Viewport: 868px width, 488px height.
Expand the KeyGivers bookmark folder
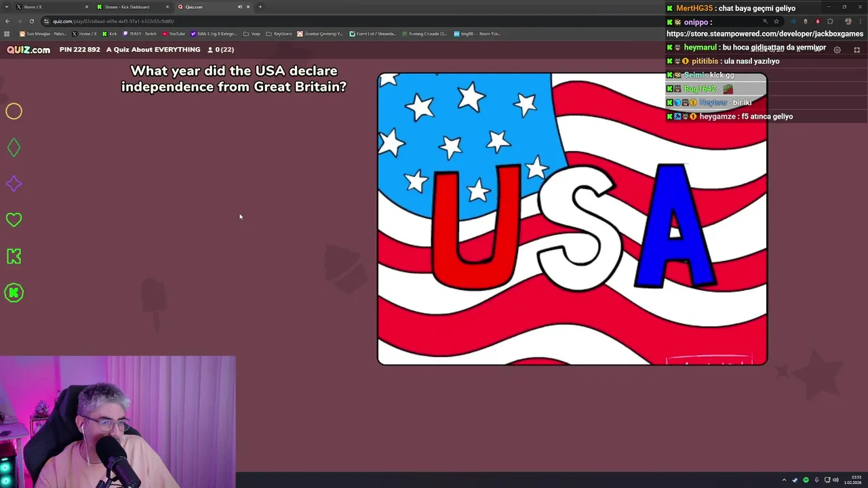279,34
